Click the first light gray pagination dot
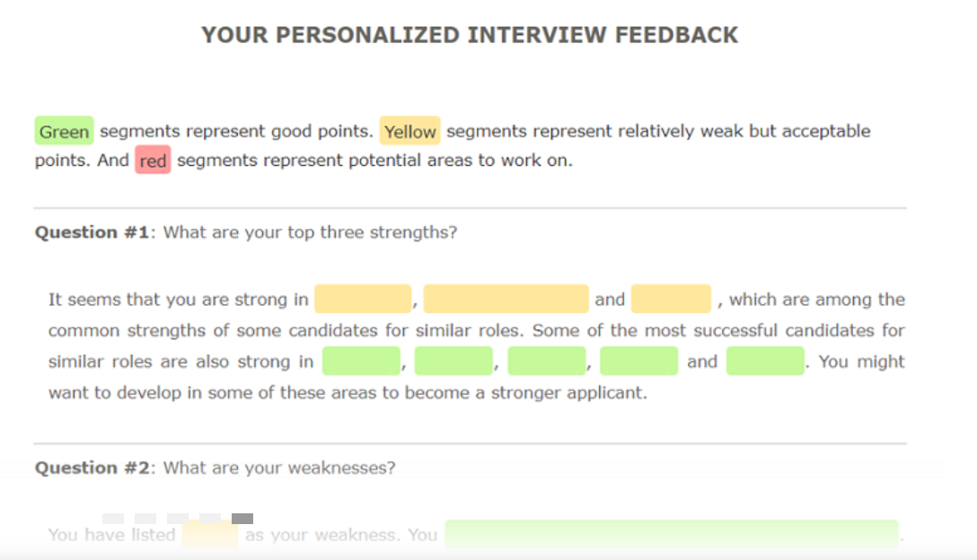The height and width of the screenshot is (560, 977). pyautogui.click(x=112, y=518)
